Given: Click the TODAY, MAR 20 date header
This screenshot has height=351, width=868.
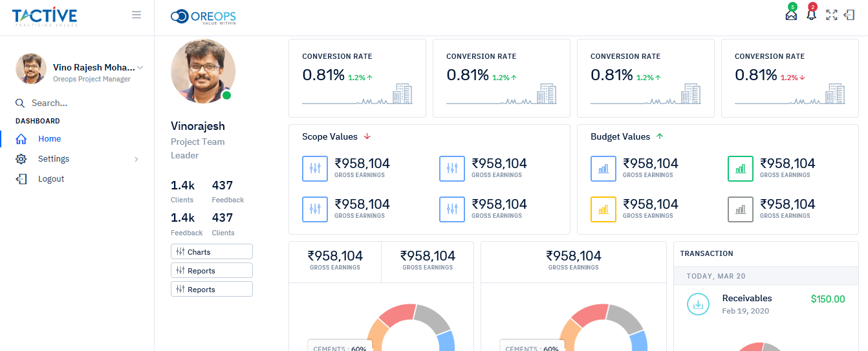Looking at the screenshot, I should tap(716, 276).
